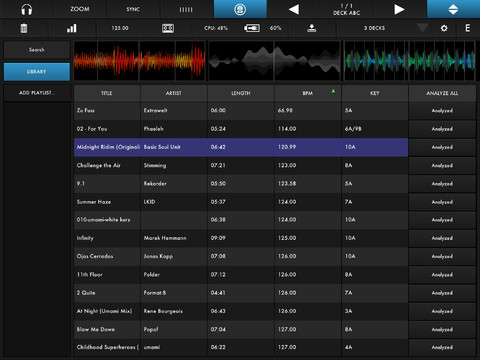The height and width of the screenshot is (360, 480).
Task: Tap the CPU 48% indicator
Action: (216, 28)
